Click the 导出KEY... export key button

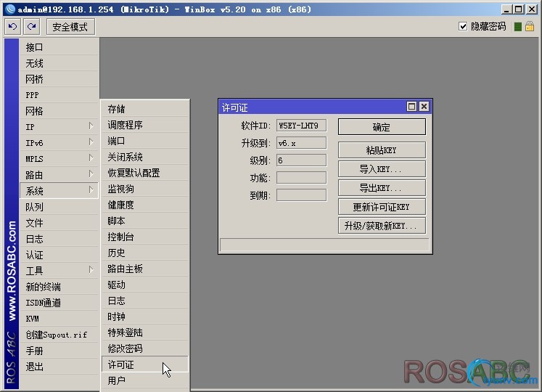click(x=382, y=188)
